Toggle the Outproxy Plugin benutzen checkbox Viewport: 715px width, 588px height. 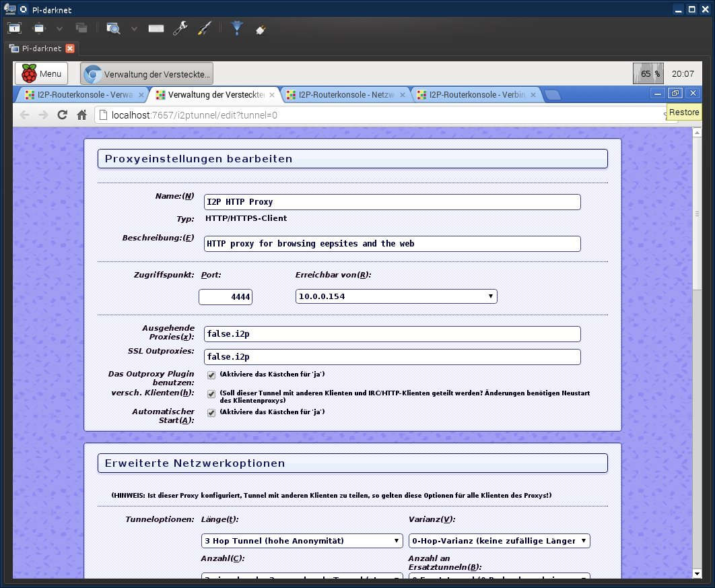[211, 375]
